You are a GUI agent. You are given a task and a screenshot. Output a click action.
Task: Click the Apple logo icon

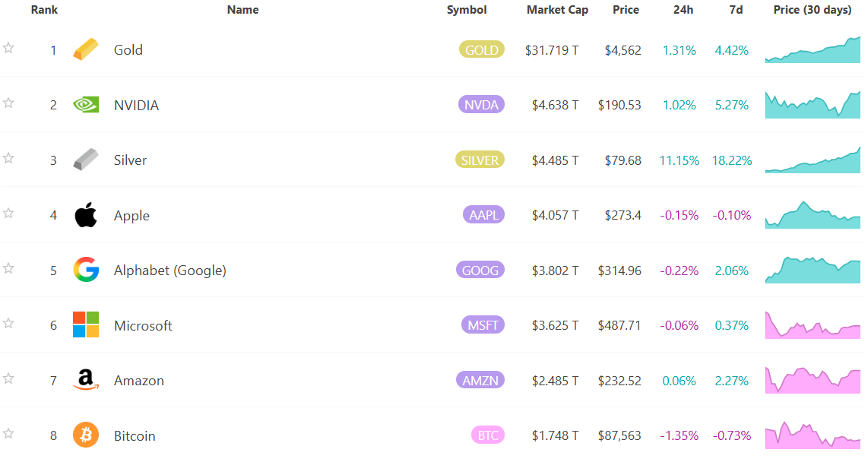(x=86, y=215)
